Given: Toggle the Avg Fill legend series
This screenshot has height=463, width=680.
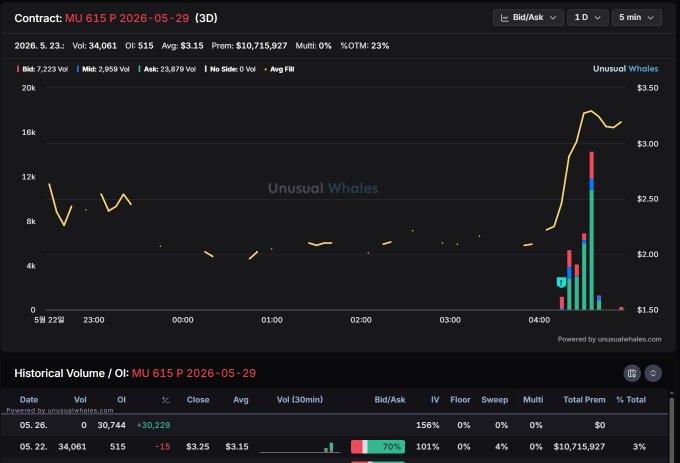Looking at the screenshot, I should tap(279, 69).
